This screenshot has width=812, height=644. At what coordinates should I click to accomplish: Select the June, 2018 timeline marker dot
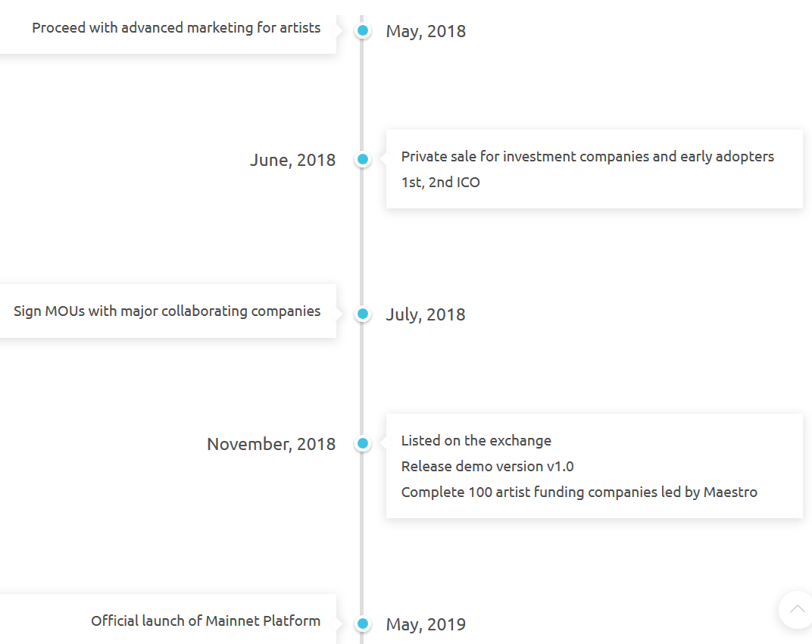click(363, 160)
